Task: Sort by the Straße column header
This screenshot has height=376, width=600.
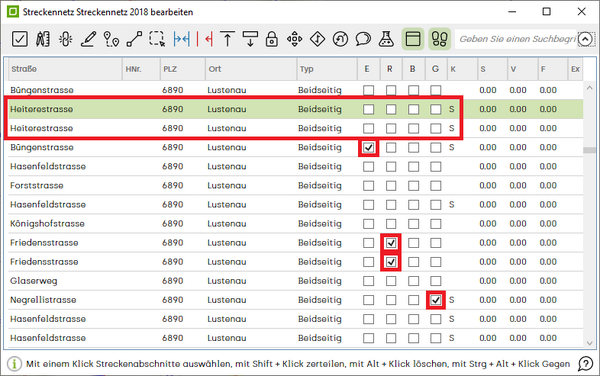Action: pyautogui.click(x=65, y=69)
